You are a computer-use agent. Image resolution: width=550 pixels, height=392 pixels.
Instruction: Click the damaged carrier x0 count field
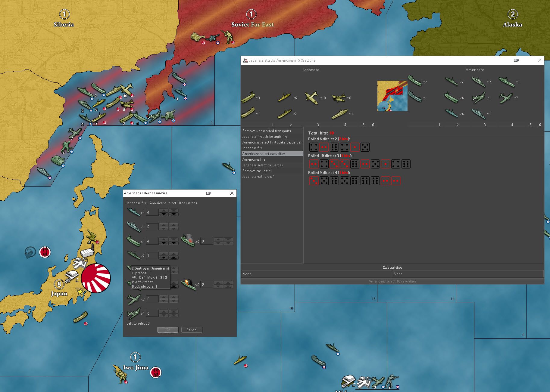point(207,241)
